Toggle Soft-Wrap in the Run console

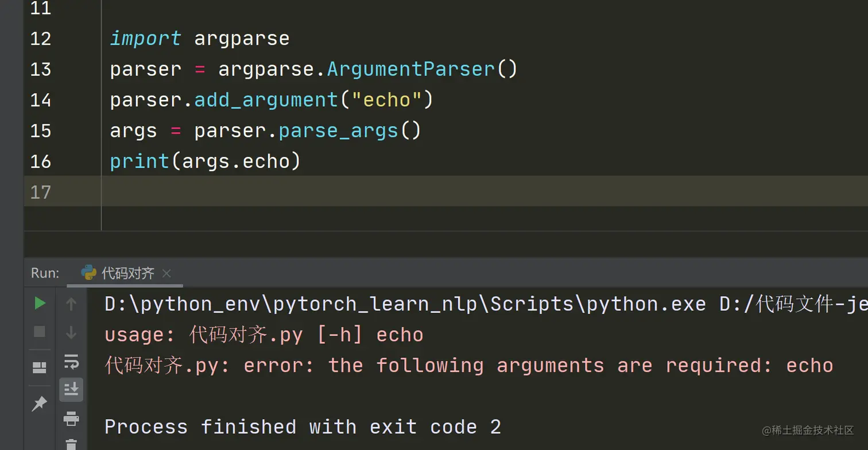coord(71,361)
